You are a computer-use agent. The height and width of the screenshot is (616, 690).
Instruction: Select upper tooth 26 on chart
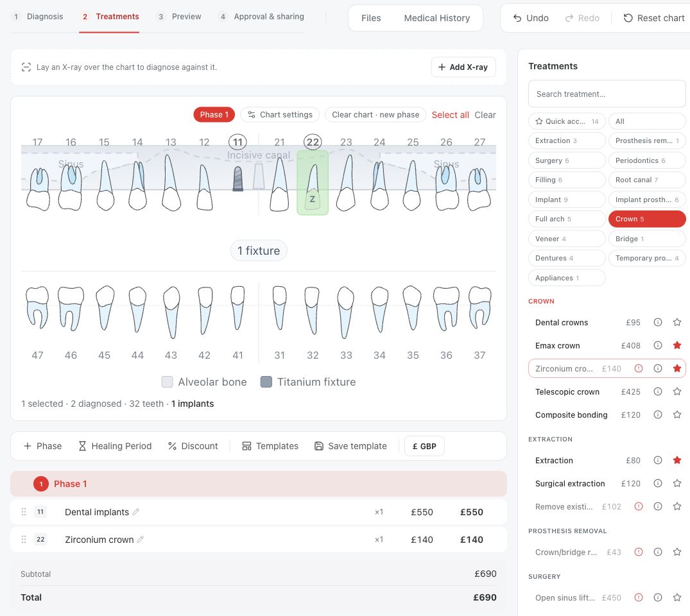[446, 187]
